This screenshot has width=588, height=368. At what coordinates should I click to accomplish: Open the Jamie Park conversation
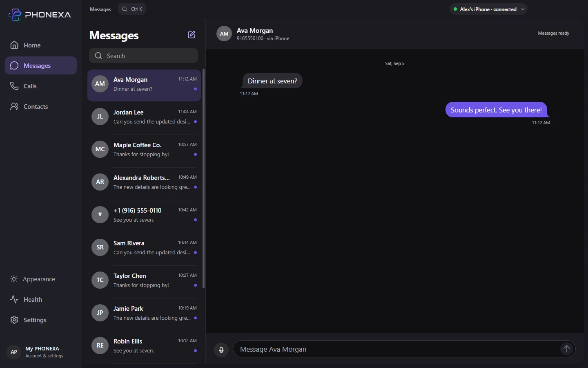coord(144,314)
